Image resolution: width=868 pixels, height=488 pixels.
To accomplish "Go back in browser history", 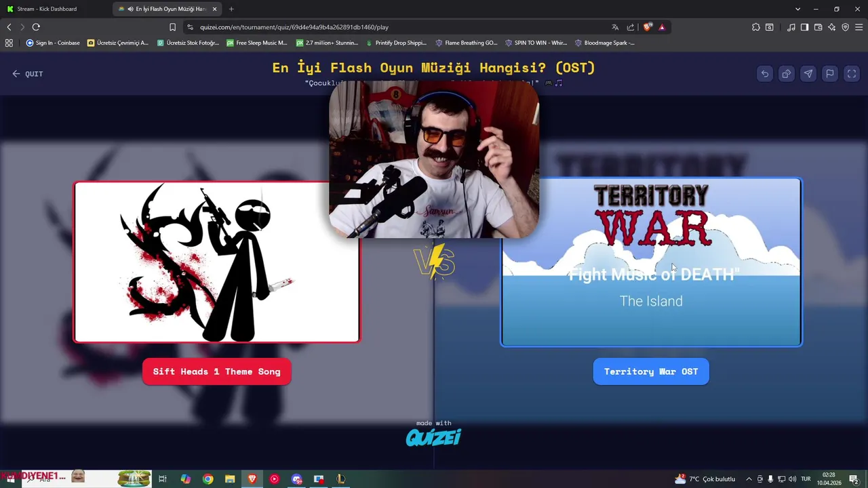I will pos(9,27).
